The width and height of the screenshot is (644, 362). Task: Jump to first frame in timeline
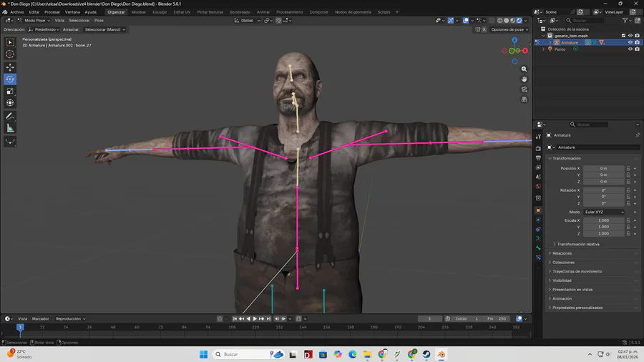[x=235, y=318]
